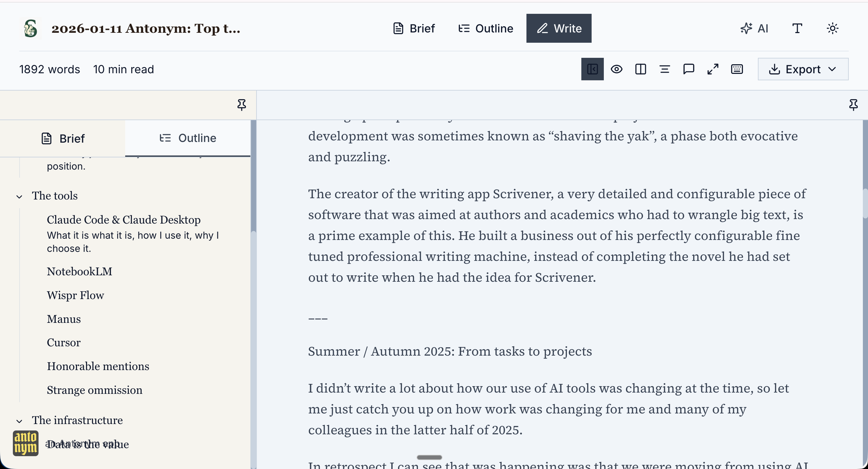Collapse The tools outline section
The height and width of the screenshot is (469, 868).
pyautogui.click(x=20, y=197)
